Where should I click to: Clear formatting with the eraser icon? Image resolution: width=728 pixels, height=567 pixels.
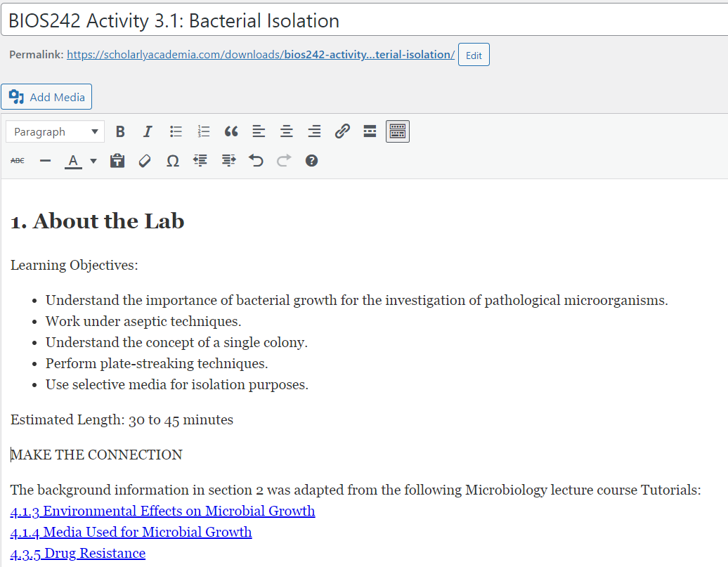(145, 161)
